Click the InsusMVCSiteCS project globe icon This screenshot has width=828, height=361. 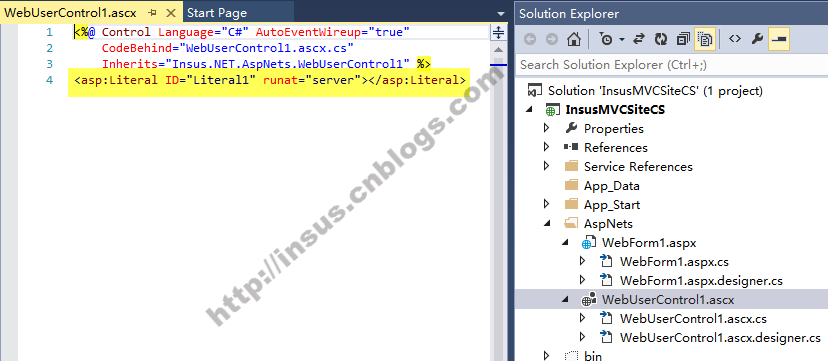coord(552,110)
